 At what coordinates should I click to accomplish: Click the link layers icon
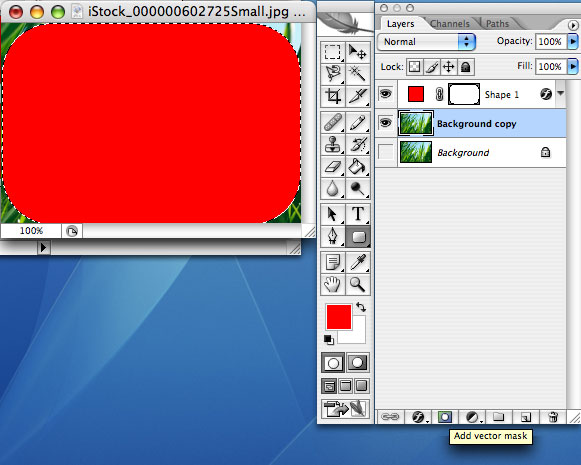click(x=390, y=417)
